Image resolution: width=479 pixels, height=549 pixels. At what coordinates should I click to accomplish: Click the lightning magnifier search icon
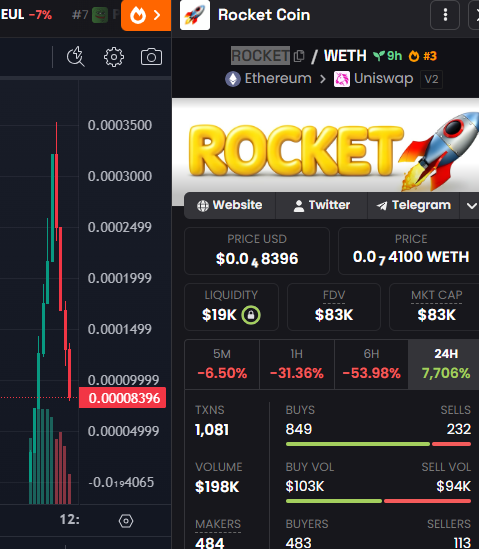(76, 56)
